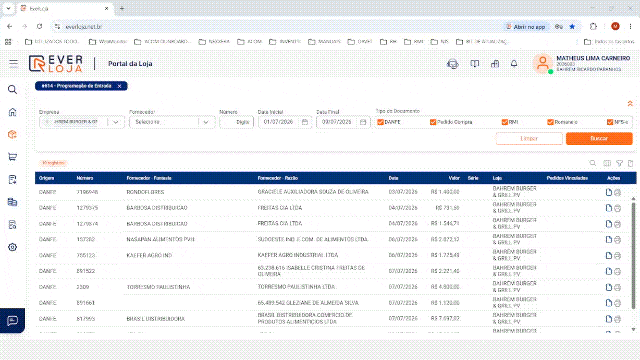Open the calendar icon in Data Final

point(363,122)
